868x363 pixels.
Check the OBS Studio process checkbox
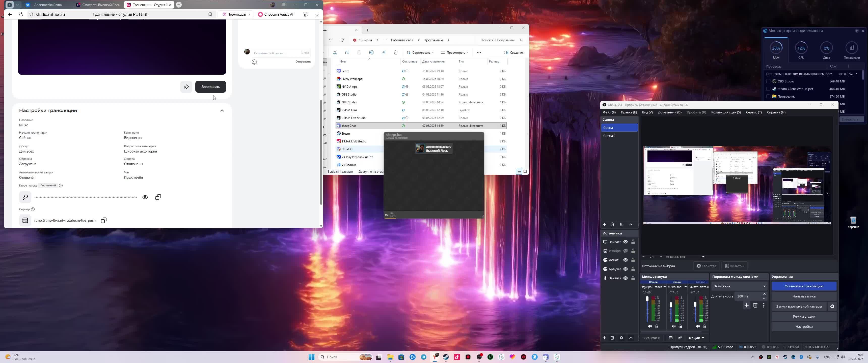(768, 81)
